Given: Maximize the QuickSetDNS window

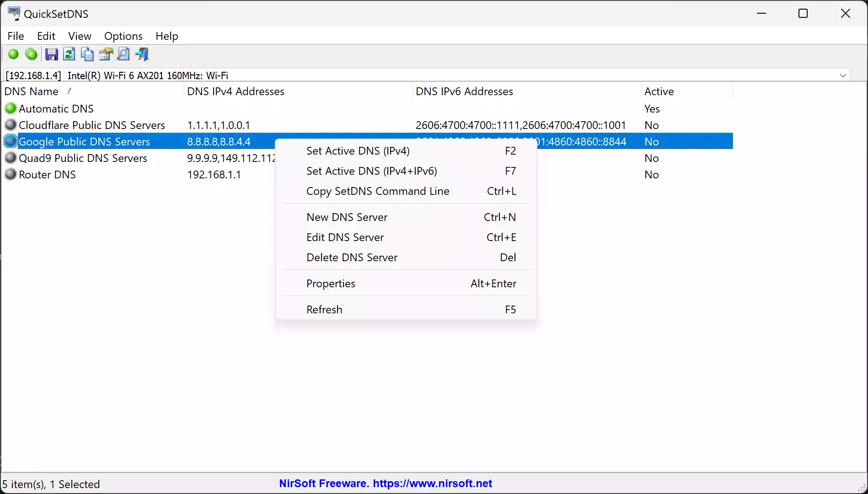Looking at the screenshot, I should 803,13.
